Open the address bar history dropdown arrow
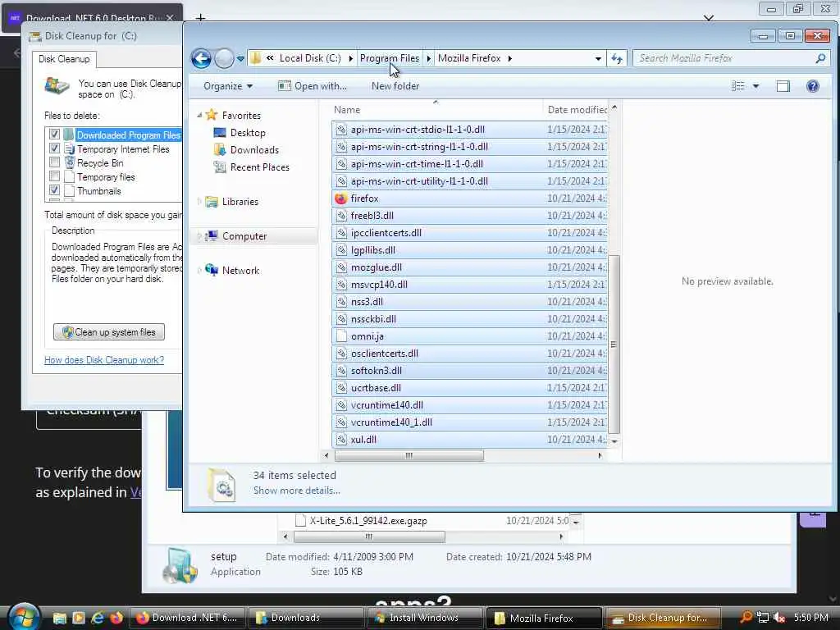840x630 pixels. click(598, 58)
